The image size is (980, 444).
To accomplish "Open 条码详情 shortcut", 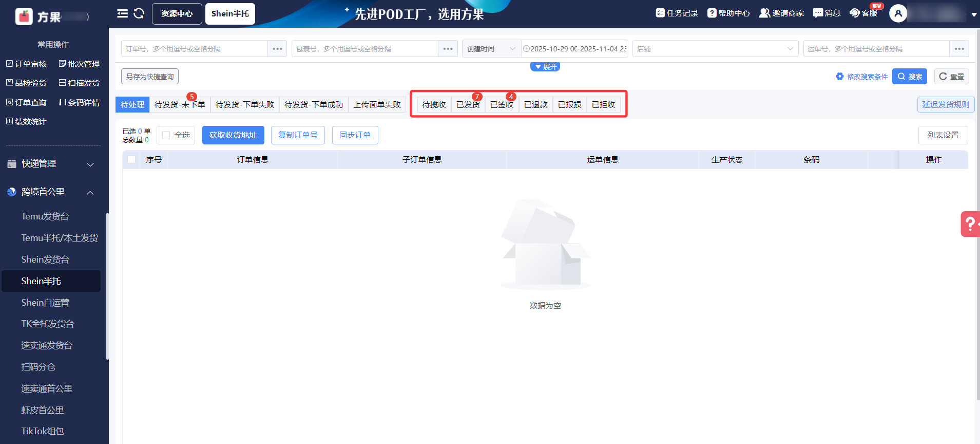I will click(79, 102).
